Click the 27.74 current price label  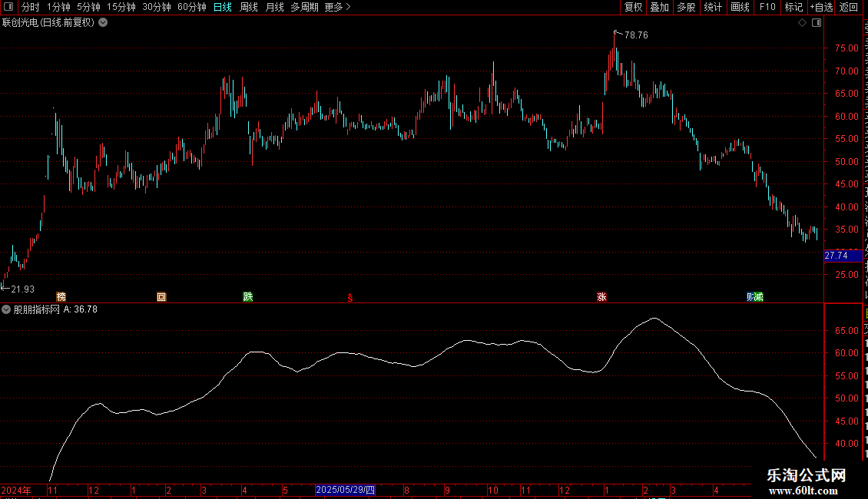click(843, 256)
